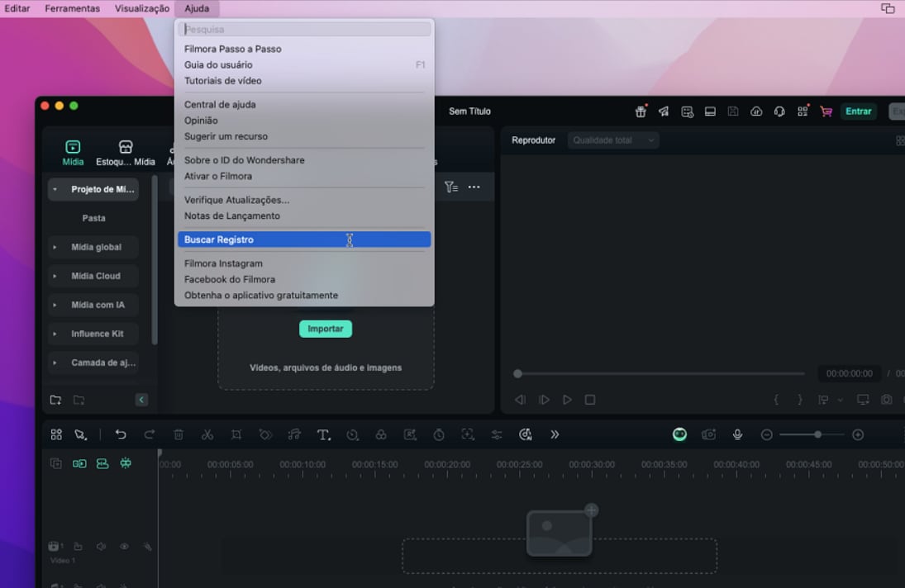Select the Pasta folder item
Screen dimensions: 905x588
(x=93, y=218)
